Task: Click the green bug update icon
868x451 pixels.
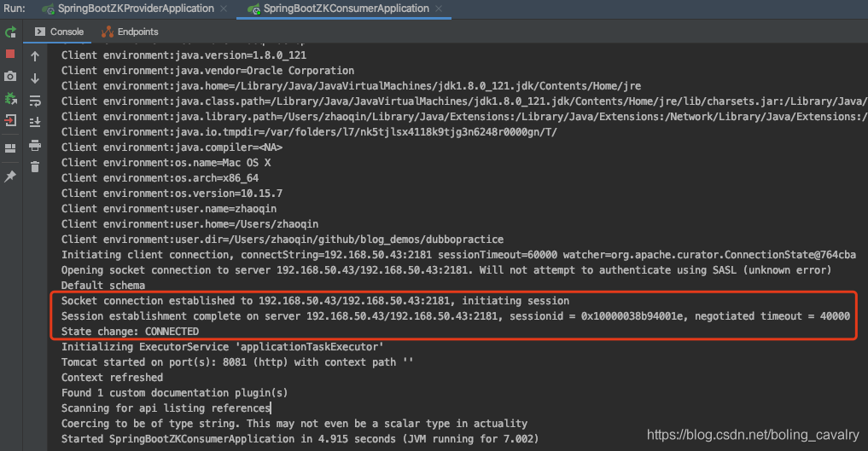Action: pyautogui.click(x=10, y=99)
